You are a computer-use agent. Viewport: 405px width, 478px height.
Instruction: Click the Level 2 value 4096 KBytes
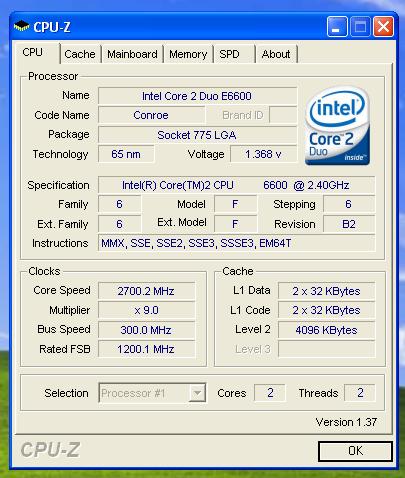pos(327,330)
